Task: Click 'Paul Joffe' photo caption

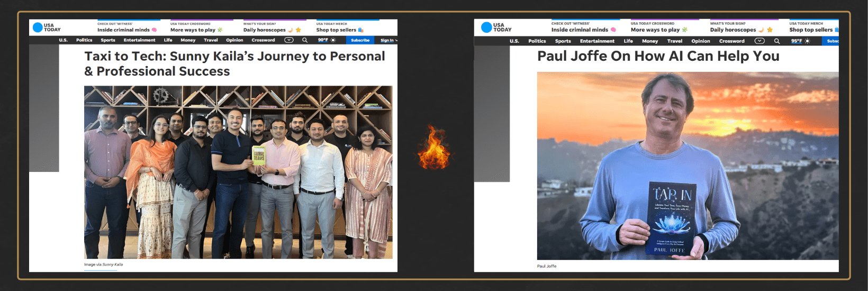Action: click(x=547, y=266)
